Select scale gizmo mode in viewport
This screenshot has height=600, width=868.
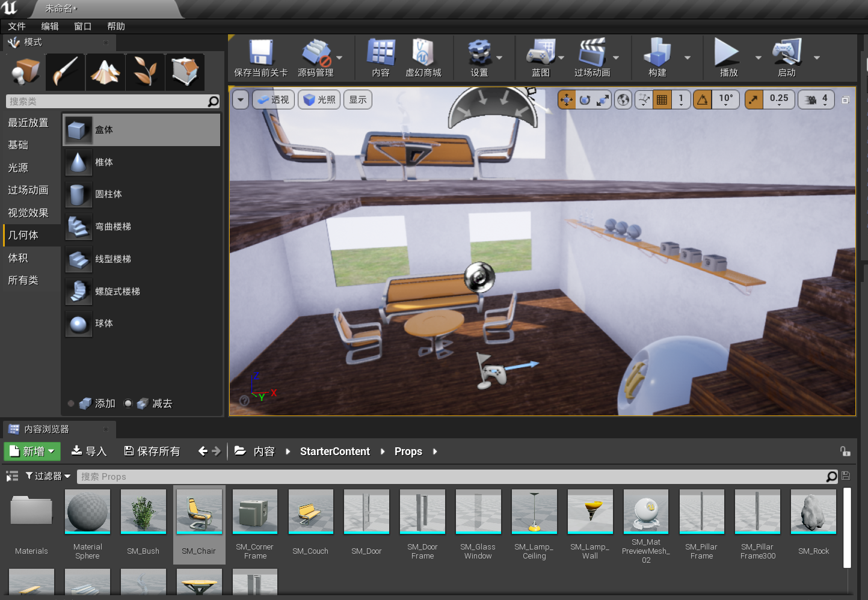pyautogui.click(x=602, y=100)
